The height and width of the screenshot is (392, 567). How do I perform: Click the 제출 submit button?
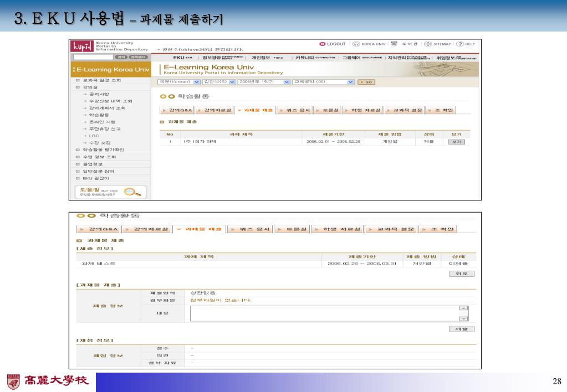point(461,329)
